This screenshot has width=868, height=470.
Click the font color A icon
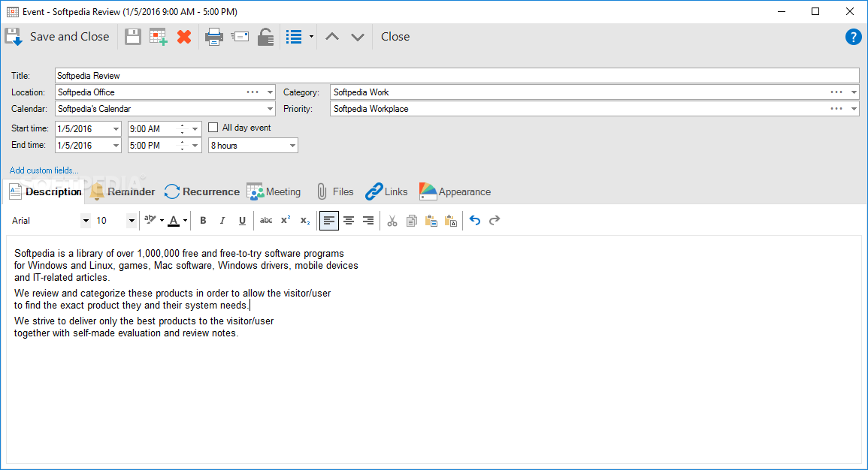[174, 221]
